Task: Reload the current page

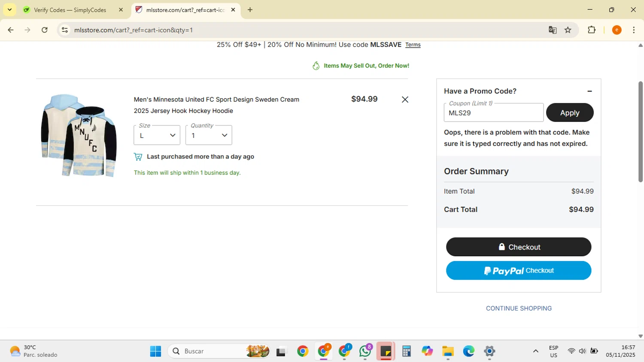Action: (45, 30)
